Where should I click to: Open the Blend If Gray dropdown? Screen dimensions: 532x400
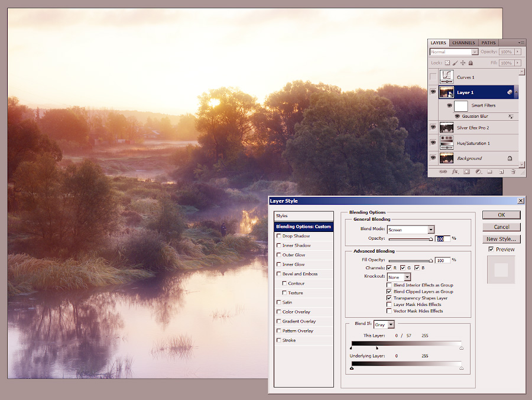tap(391, 325)
